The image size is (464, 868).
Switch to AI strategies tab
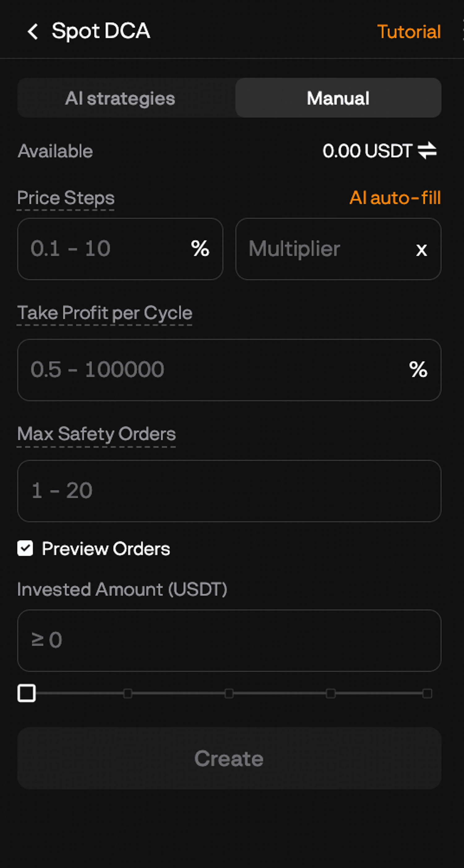coord(120,98)
